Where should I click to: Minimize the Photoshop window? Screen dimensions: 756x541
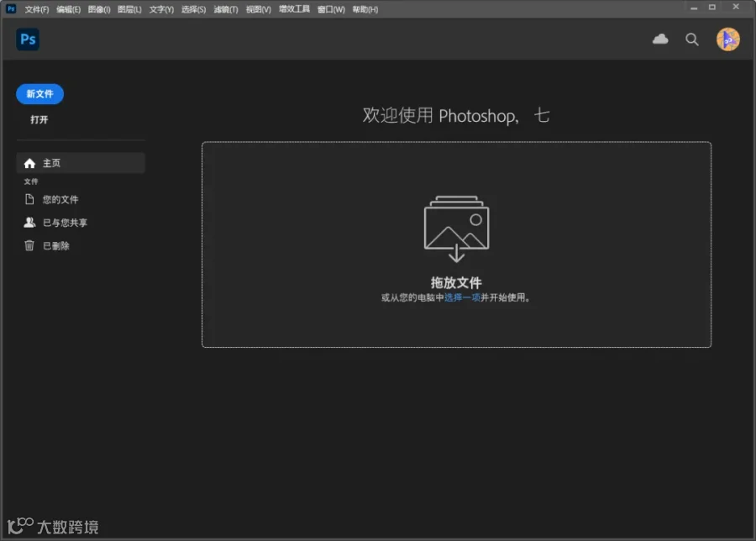(x=694, y=8)
